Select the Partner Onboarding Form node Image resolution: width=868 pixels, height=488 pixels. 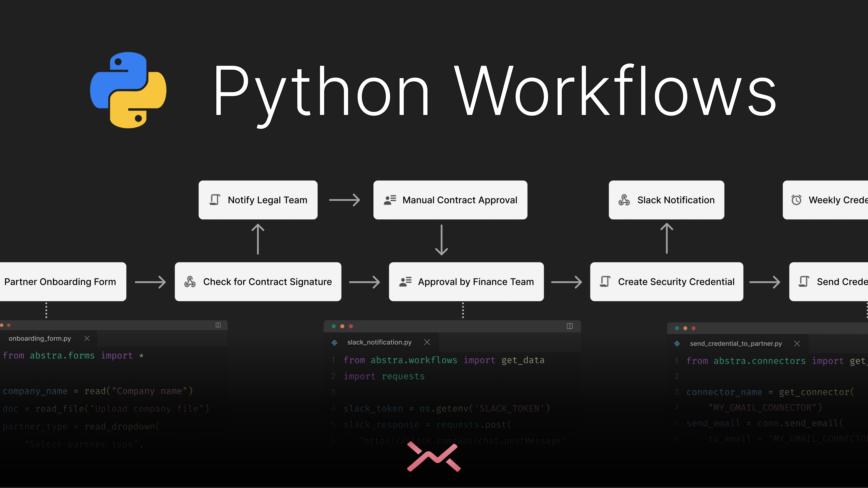[x=61, y=282]
